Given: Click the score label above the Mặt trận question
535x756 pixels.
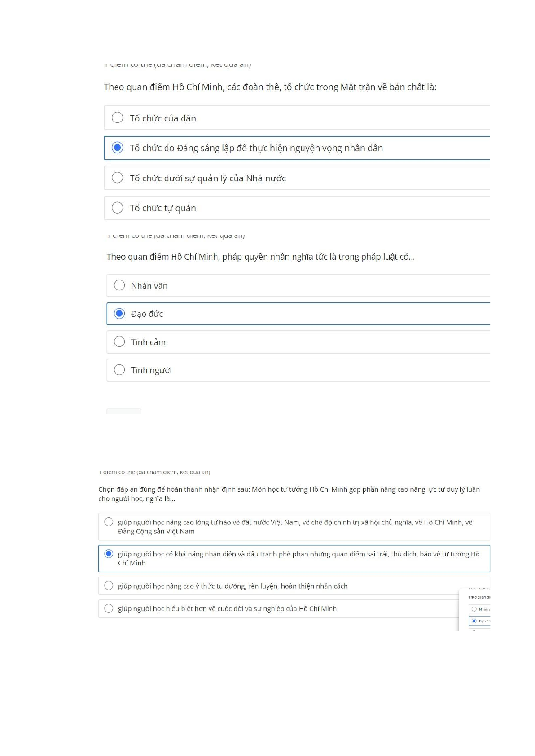Looking at the screenshot, I should [178, 65].
